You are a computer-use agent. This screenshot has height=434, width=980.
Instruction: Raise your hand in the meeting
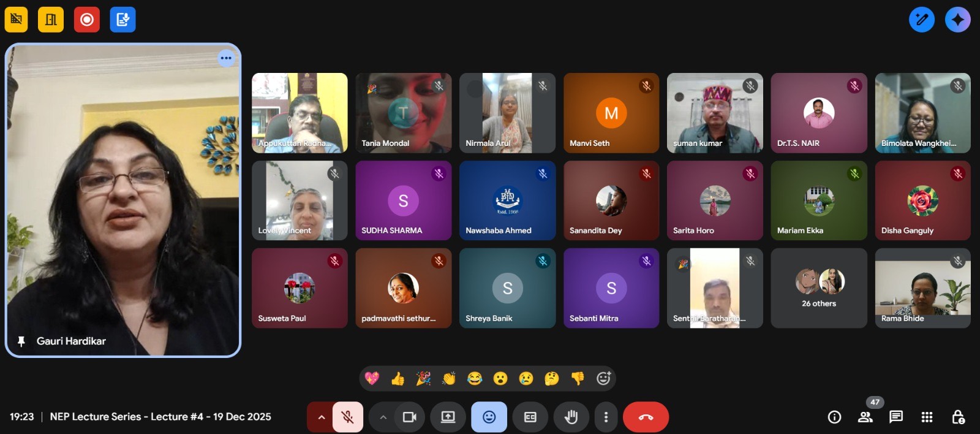pos(571,417)
